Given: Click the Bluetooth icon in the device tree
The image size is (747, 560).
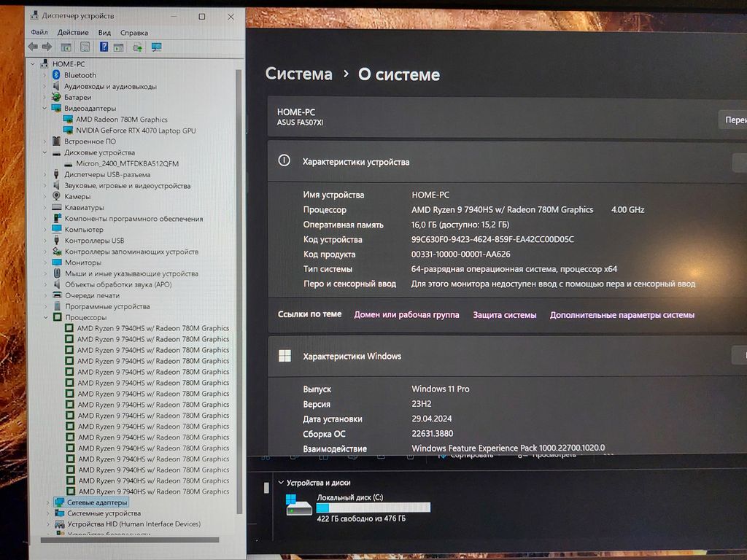Looking at the screenshot, I should pyautogui.click(x=55, y=75).
